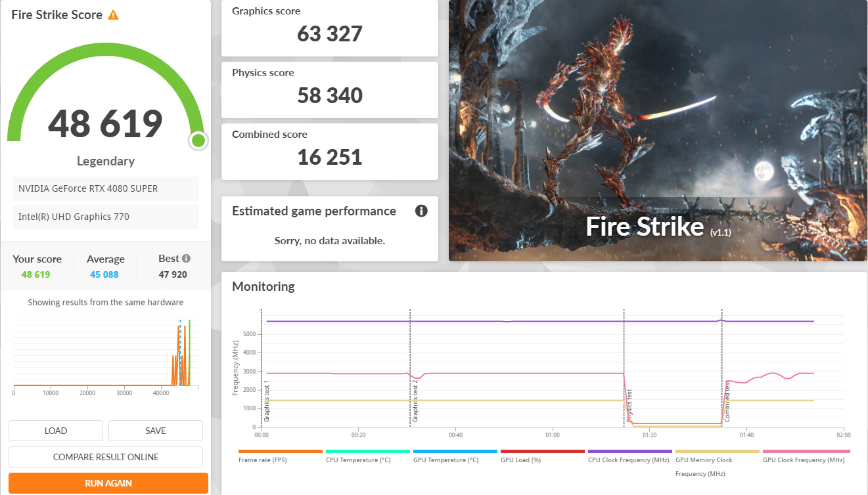Viewport: 868px width, 495px height.
Task: Click the Physics test marker in Monitoring
Action: click(x=629, y=406)
